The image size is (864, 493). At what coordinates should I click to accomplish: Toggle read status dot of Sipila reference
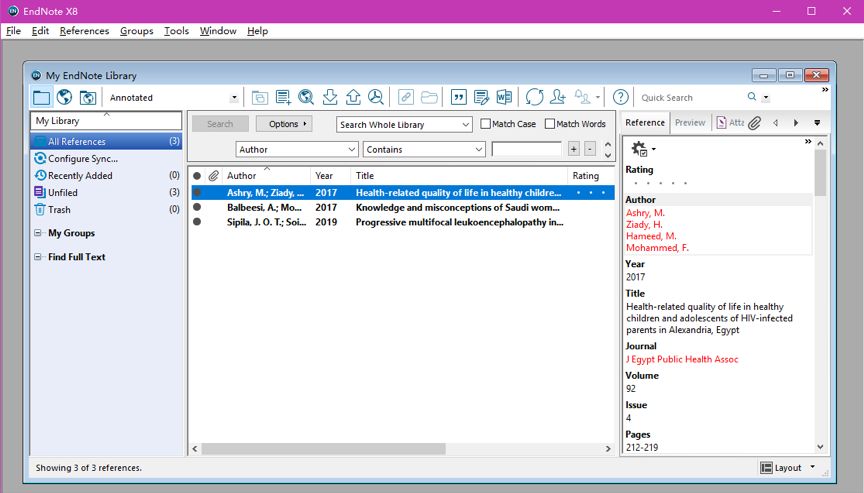[x=197, y=221]
